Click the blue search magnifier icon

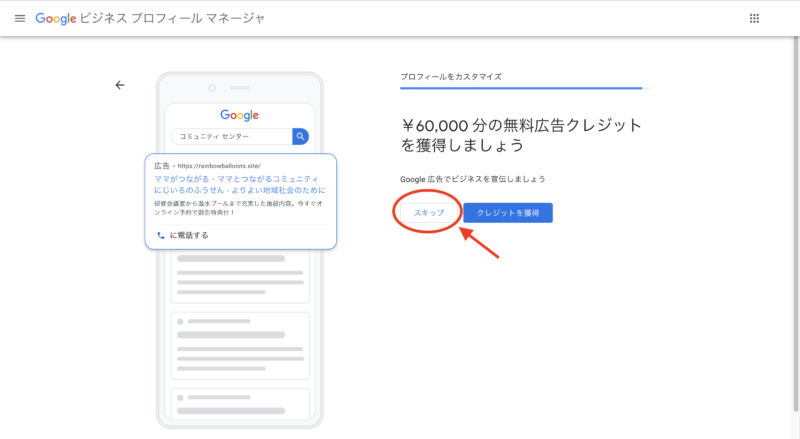pos(301,136)
